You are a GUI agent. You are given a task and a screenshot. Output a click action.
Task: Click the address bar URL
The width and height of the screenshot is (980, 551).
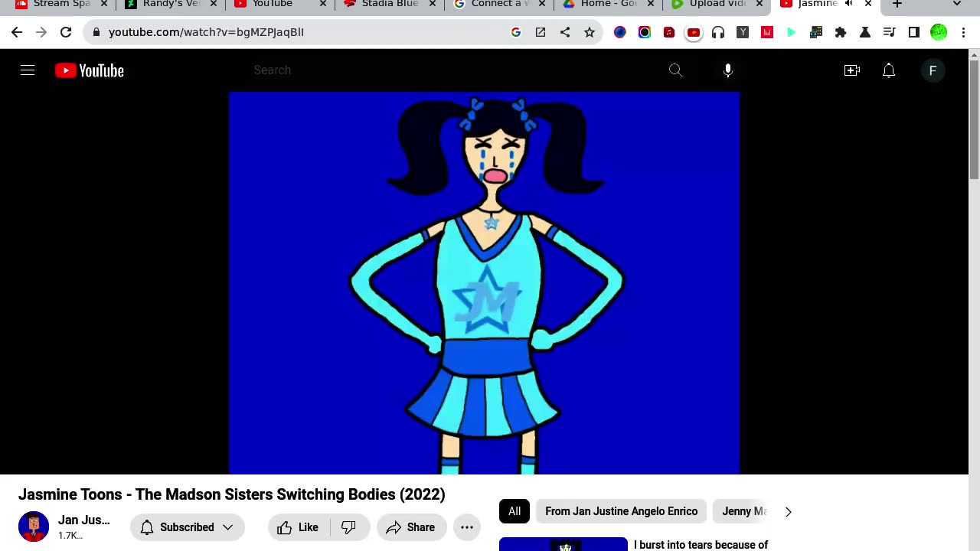tap(206, 32)
